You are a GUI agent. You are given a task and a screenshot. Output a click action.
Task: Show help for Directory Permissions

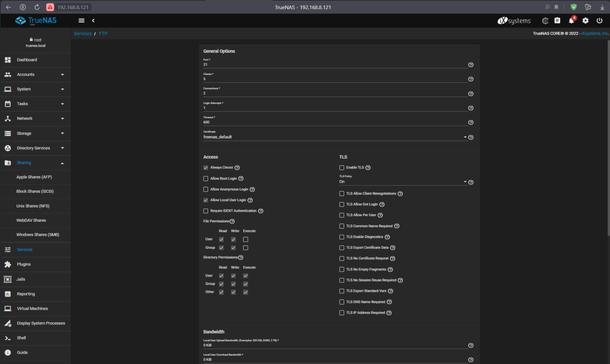pos(240,258)
